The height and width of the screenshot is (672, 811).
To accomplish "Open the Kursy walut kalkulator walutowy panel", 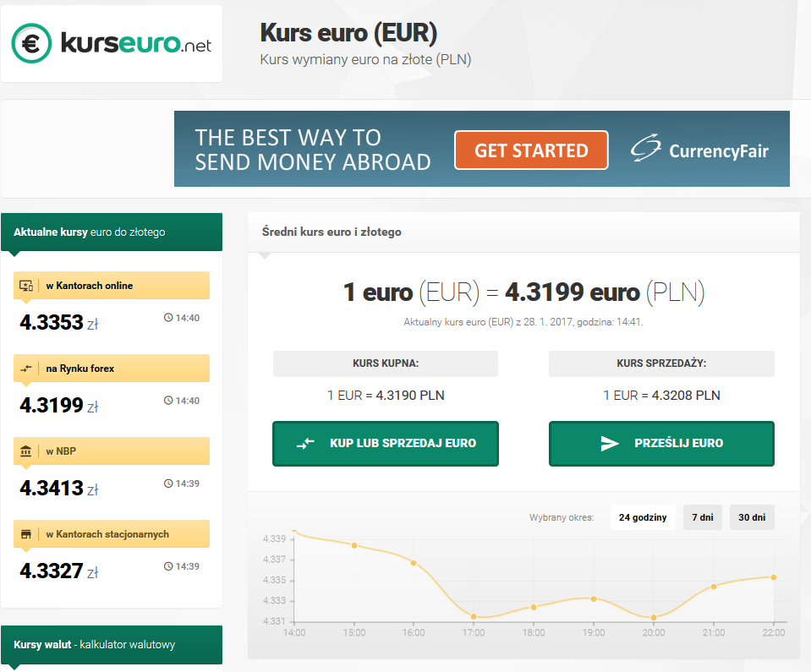I will (x=112, y=645).
